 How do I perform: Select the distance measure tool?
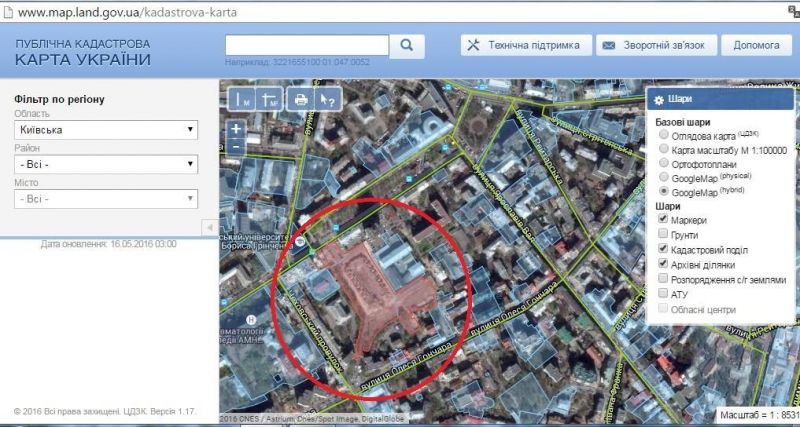pyautogui.click(x=244, y=99)
